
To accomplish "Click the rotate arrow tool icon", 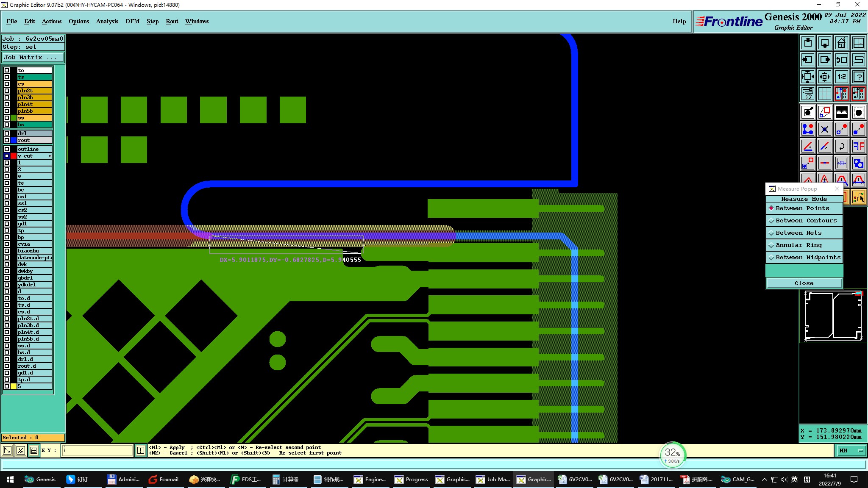I will click(841, 146).
